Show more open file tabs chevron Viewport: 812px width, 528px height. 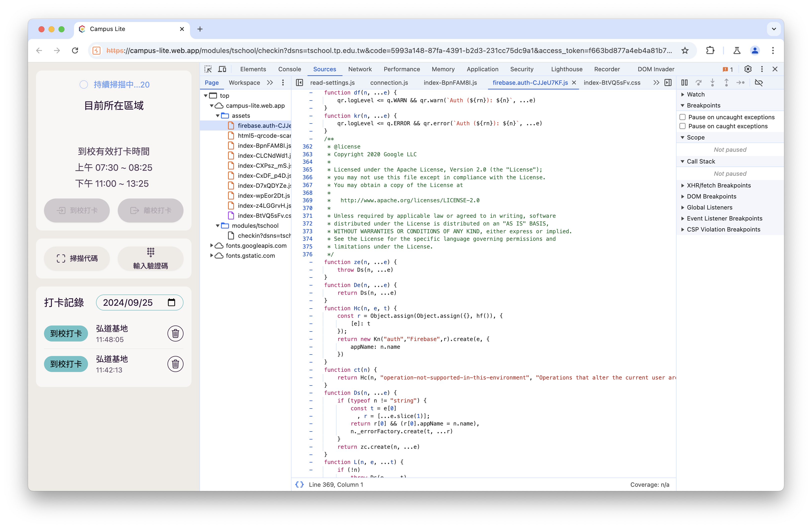656,82
